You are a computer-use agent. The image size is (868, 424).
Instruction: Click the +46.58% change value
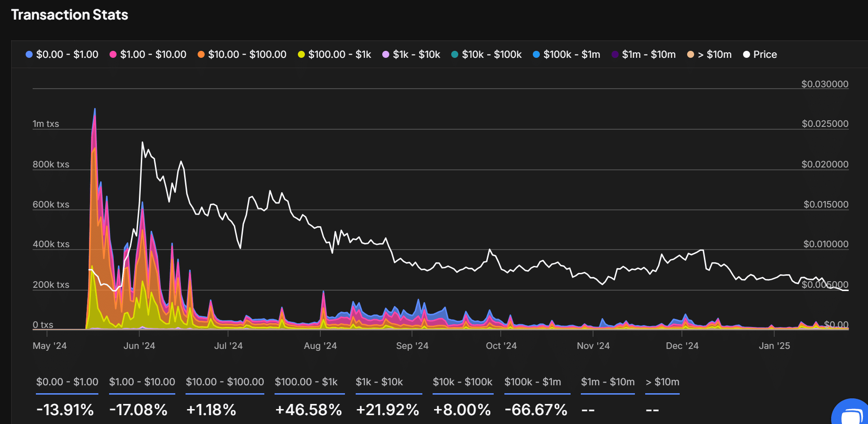click(x=309, y=410)
